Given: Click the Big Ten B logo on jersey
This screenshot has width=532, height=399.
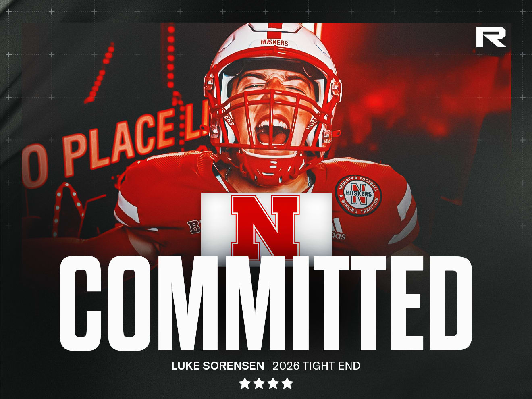Looking at the screenshot, I should 194,227.
